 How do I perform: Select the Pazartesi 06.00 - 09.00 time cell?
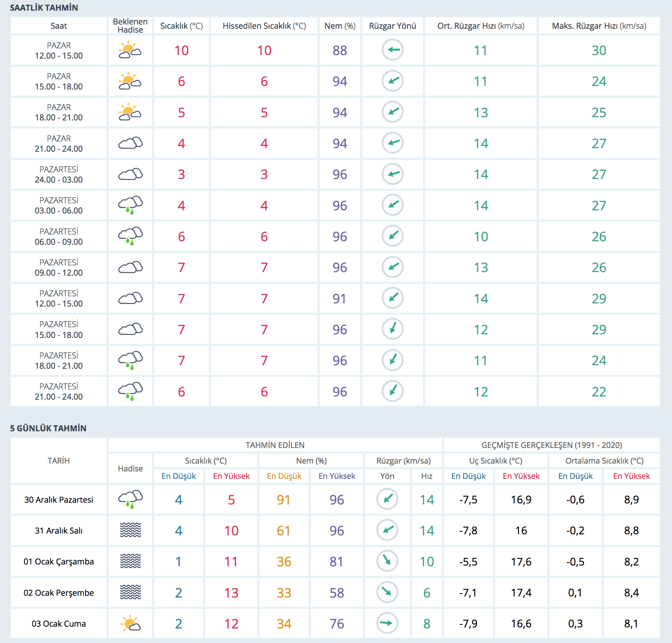(x=59, y=237)
